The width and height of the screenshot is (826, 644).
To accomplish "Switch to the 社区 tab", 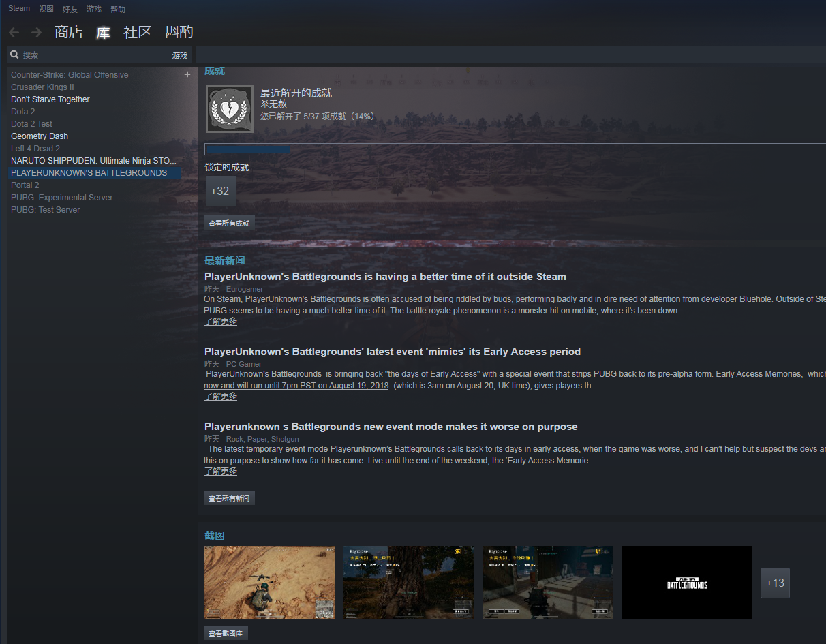I will tap(137, 32).
